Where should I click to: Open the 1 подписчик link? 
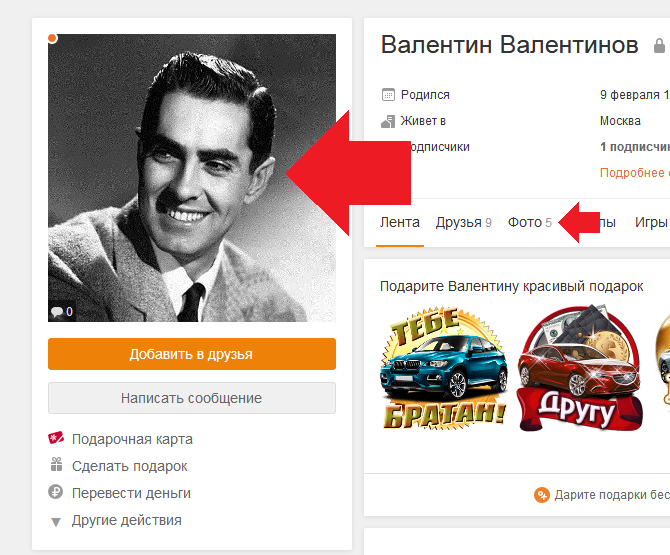pyautogui.click(x=634, y=147)
